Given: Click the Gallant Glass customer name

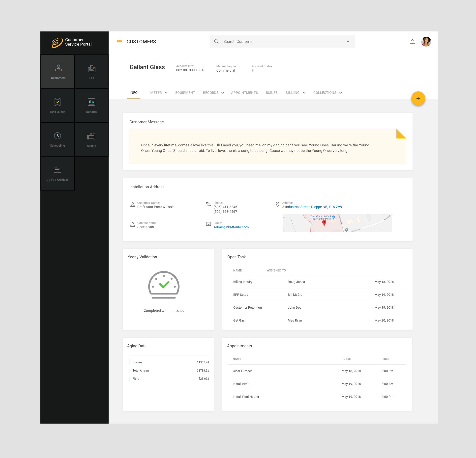Looking at the screenshot, I should pos(147,67).
